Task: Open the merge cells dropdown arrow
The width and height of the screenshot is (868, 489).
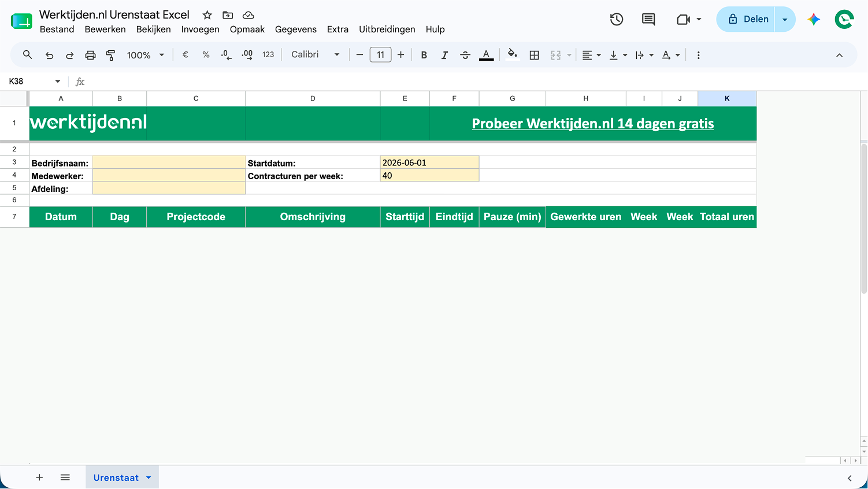Action: (569, 55)
